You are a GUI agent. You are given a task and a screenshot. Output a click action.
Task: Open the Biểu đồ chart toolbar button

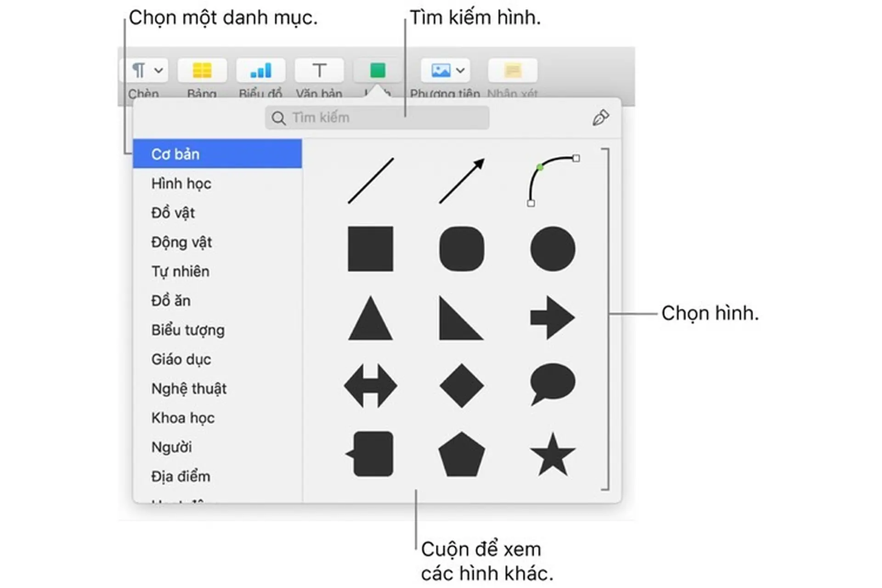[260, 70]
